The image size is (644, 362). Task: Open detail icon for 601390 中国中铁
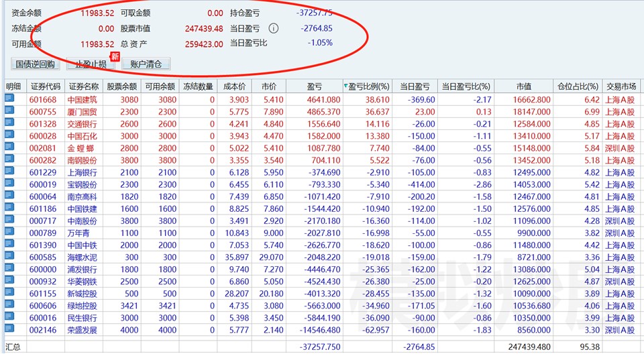(x=9, y=244)
